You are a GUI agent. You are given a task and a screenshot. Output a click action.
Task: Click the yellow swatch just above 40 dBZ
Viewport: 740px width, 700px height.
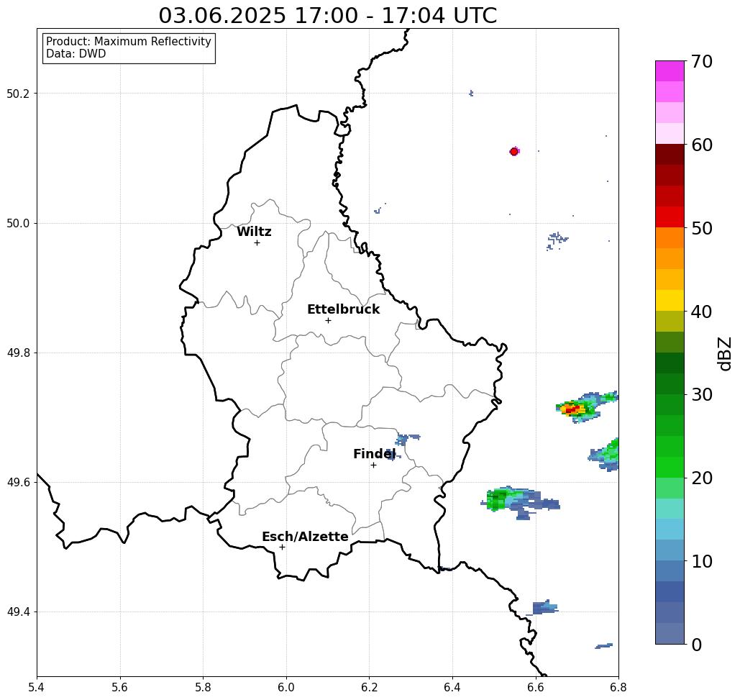pos(670,300)
